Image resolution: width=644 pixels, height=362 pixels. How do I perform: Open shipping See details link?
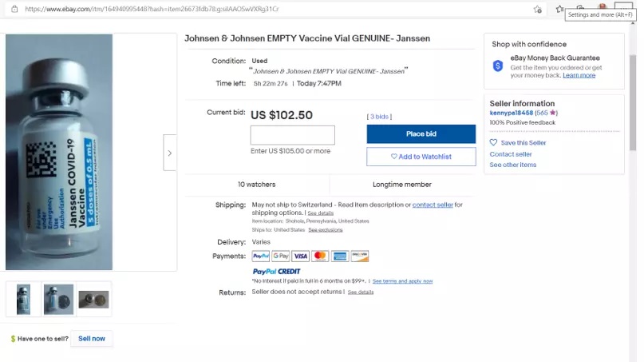click(x=320, y=213)
